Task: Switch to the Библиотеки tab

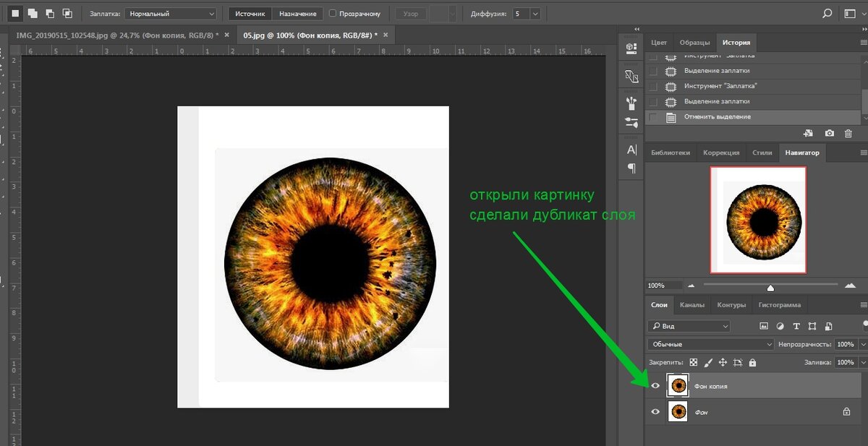Action: pos(671,153)
